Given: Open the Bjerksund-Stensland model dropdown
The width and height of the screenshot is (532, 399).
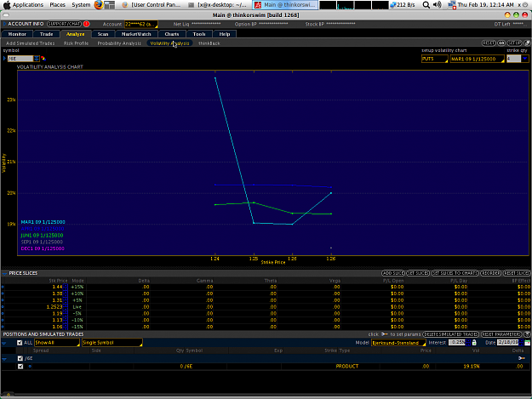Looking at the screenshot, I should coord(398,343).
